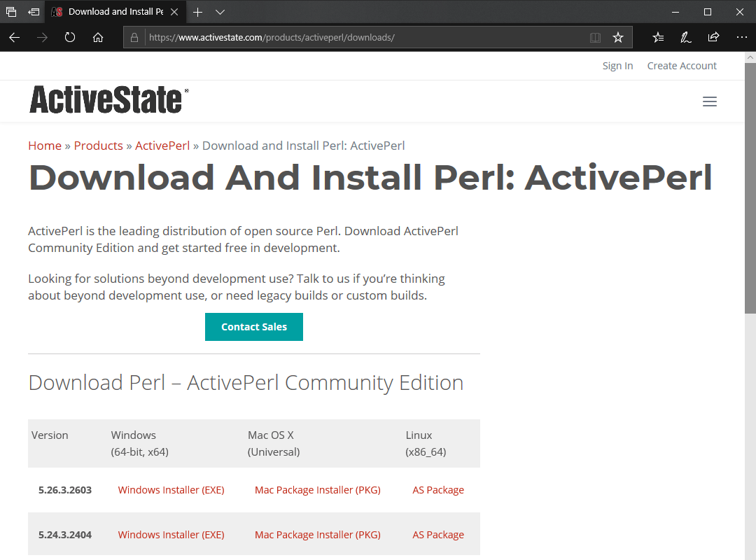
Task: Download Mac Package Installer (PKG) for 5.24.3.2404
Action: (x=318, y=535)
